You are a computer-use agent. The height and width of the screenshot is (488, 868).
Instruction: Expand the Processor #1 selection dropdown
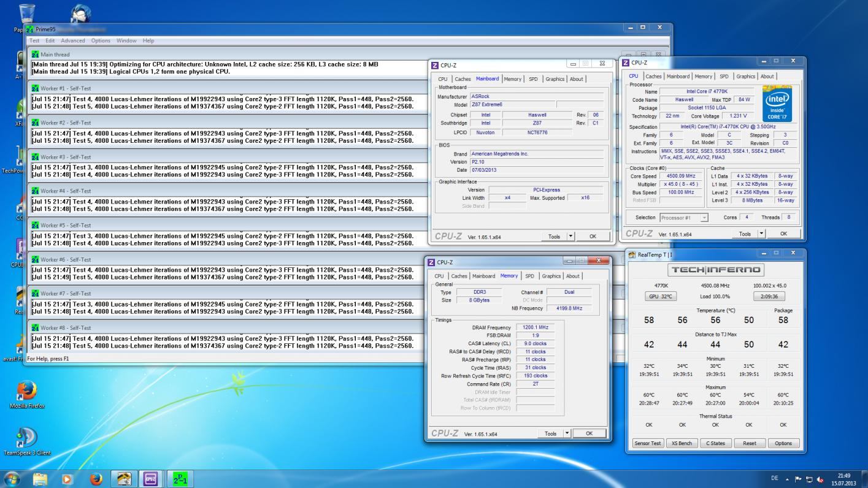(704, 218)
